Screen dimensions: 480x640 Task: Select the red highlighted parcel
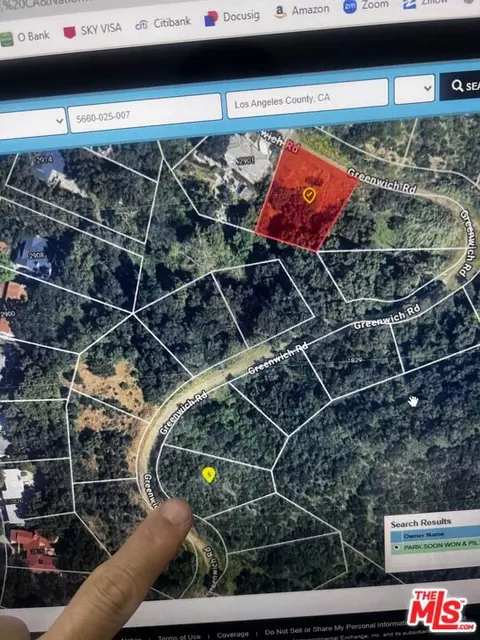pos(306,196)
